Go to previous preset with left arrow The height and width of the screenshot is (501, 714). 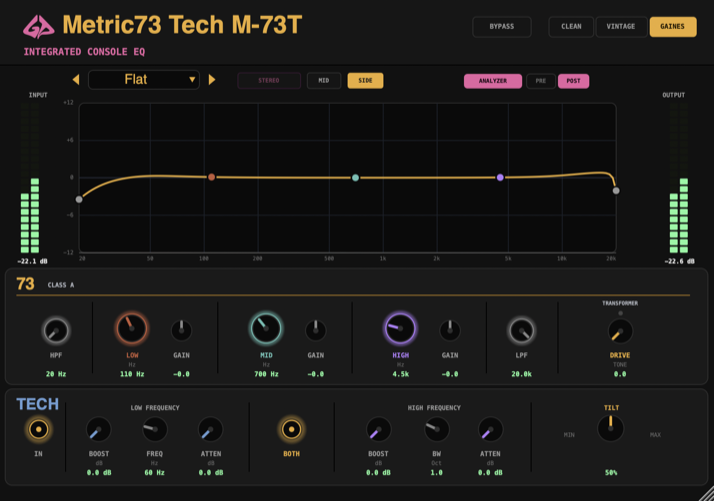(76, 80)
